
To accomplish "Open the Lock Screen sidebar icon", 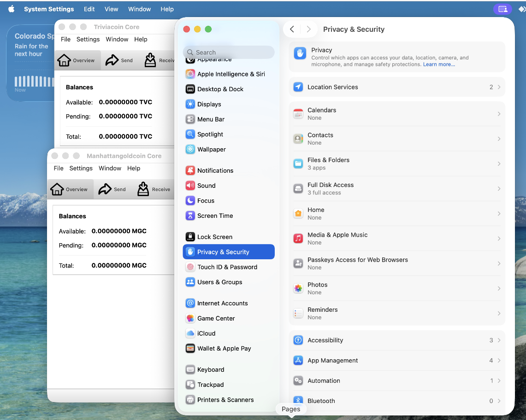I will [190, 237].
